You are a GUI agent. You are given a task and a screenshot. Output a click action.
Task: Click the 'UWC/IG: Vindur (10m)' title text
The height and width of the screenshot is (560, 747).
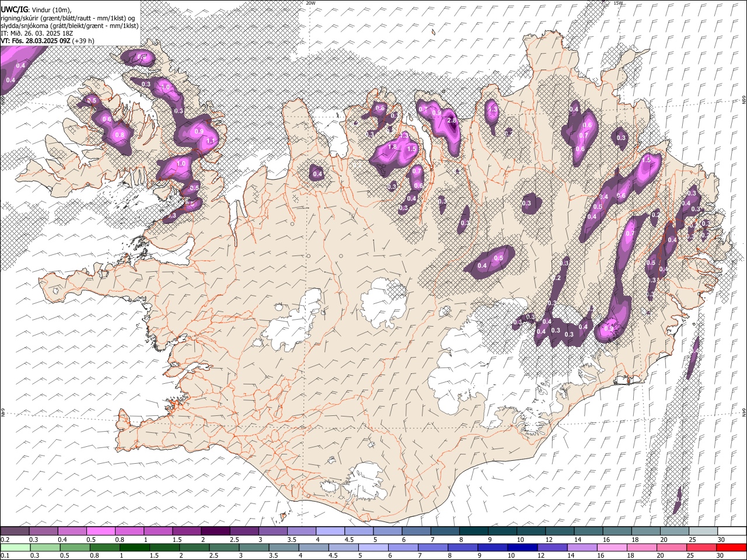(37, 10)
